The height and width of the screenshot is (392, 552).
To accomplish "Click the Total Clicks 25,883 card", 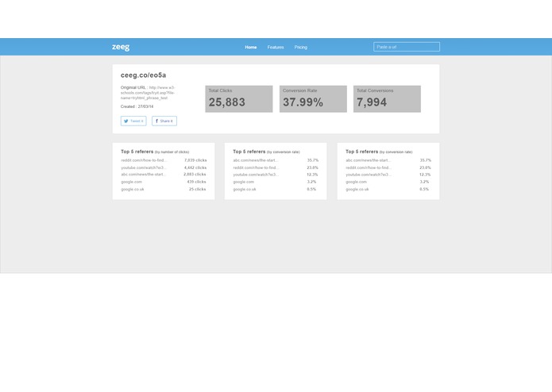I will click(239, 98).
